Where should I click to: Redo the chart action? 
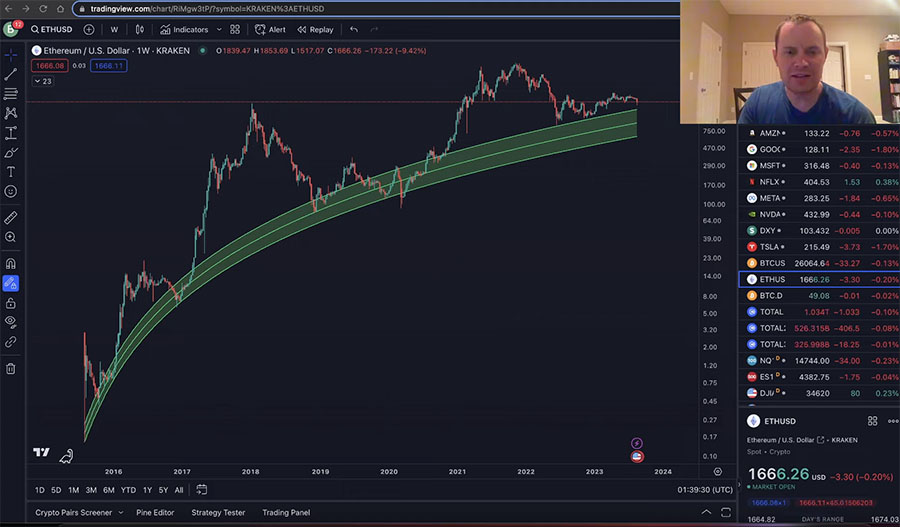[x=374, y=29]
